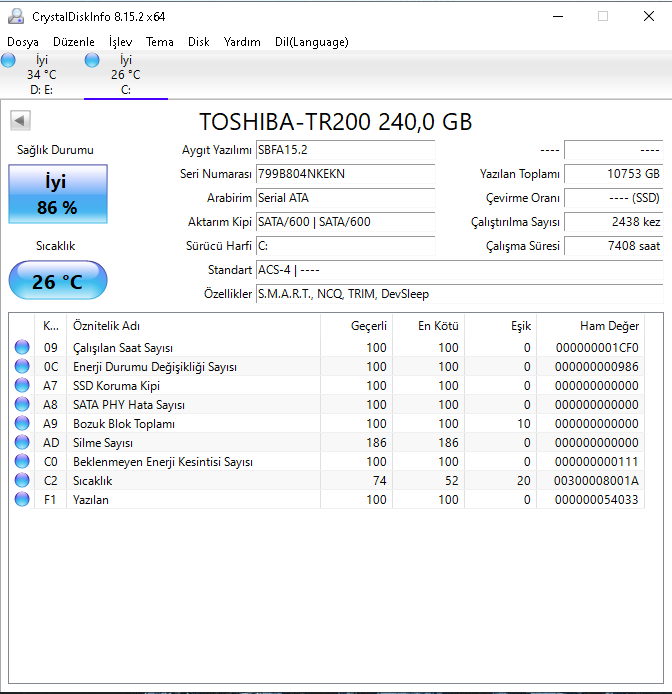Image resolution: width=672 pixels, height=694 pixels.
Task: Select the D: E: disk tab
Action: pos(41,75)
